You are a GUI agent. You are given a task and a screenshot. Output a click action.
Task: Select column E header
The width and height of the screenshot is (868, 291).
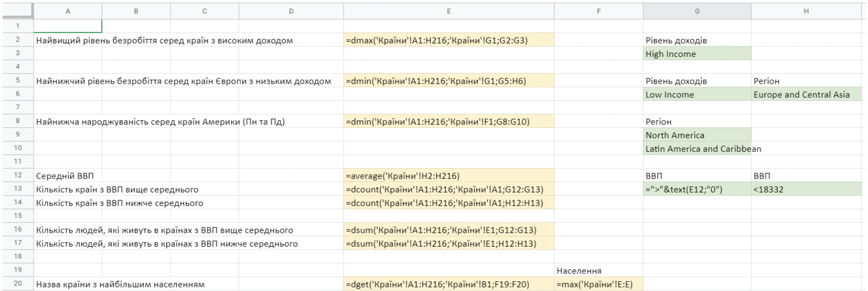pos(448,11)
